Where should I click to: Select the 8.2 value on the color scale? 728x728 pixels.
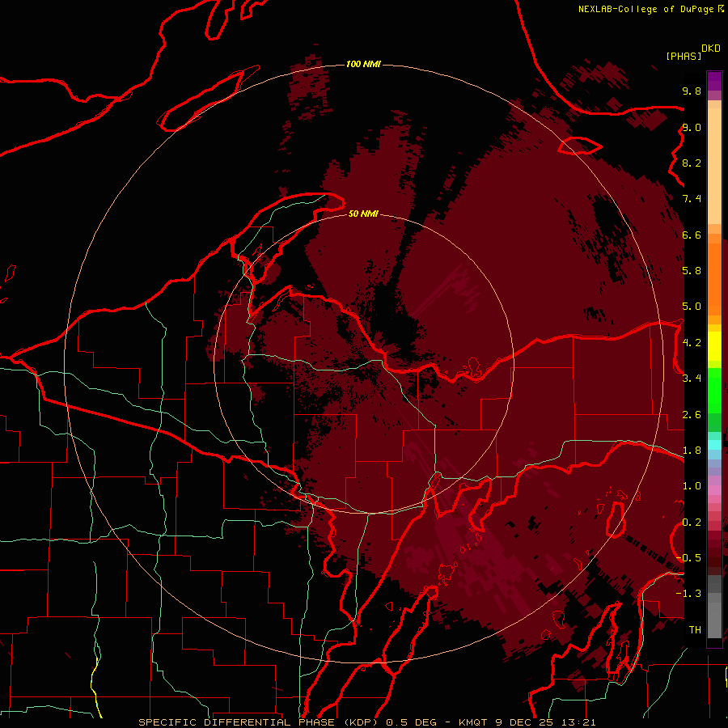(x=692, y=163)
